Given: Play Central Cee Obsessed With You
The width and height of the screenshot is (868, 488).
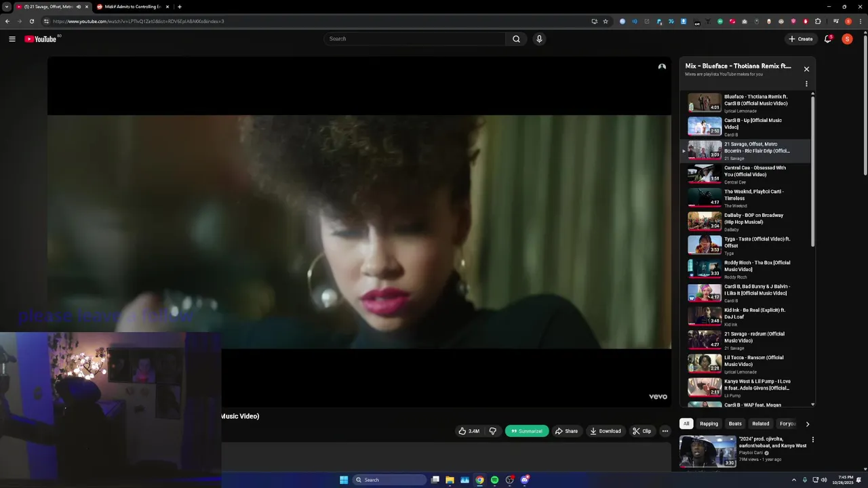Looking at the screenshot, I should [746, 174].
